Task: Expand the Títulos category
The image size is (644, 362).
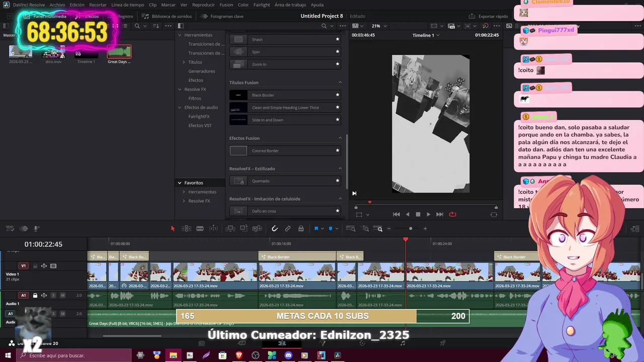Action: point(184,62)
